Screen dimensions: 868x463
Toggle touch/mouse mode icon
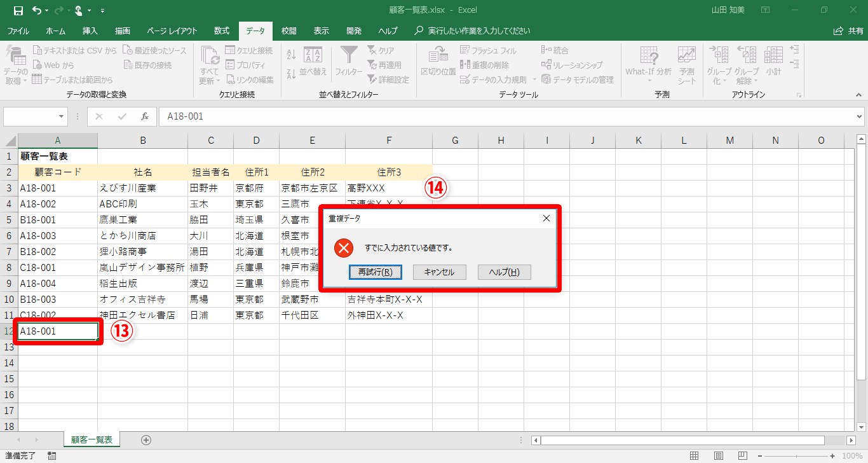79,10
